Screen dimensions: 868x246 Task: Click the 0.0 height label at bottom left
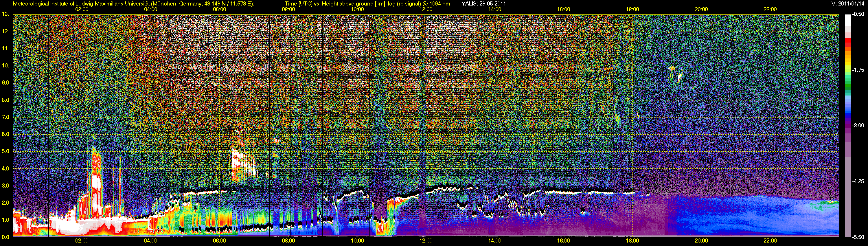(5, 237)
